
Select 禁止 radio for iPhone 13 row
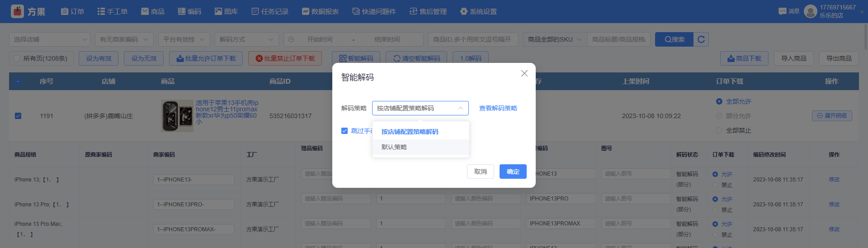pos(715,185)
